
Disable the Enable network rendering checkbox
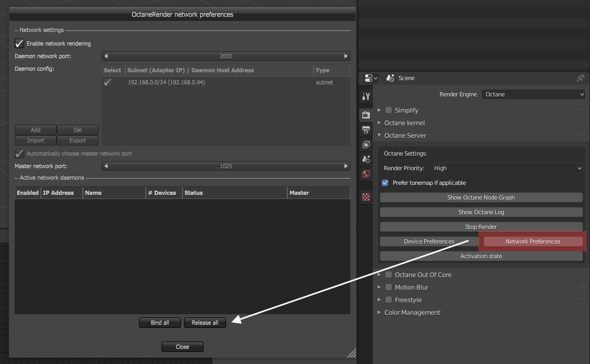point(19,43)
